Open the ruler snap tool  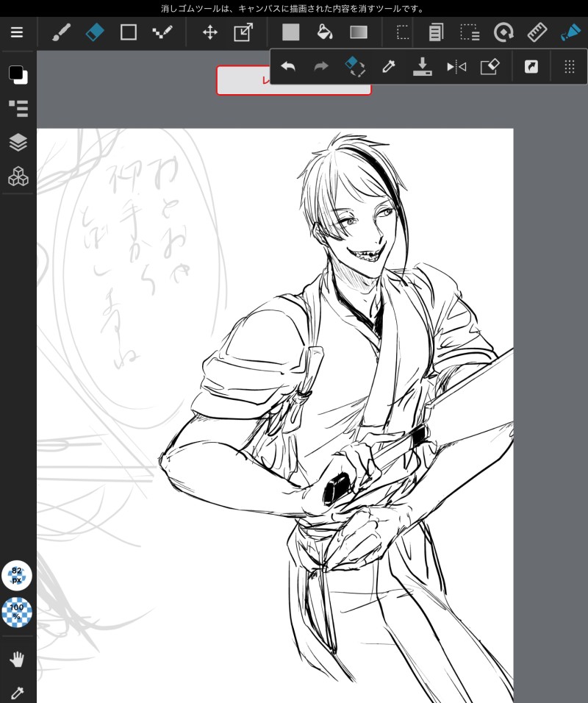click(537, 32)
